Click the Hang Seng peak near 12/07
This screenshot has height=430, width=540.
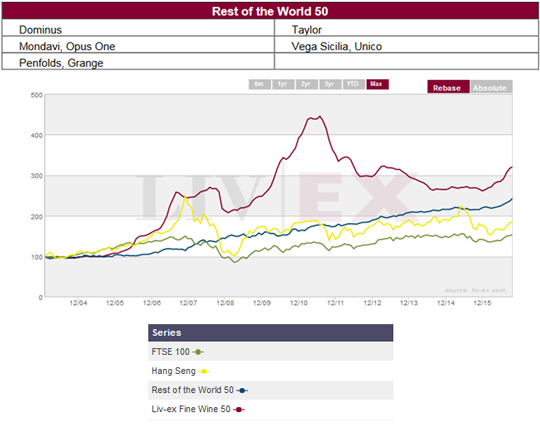[186, 197]
